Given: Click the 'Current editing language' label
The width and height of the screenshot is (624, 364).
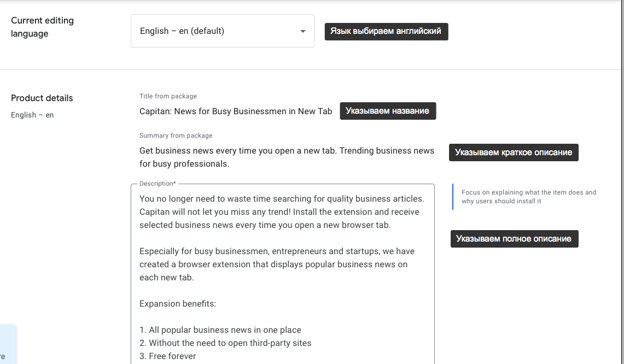Looking at the screenshot, I should tap(42, 27).
